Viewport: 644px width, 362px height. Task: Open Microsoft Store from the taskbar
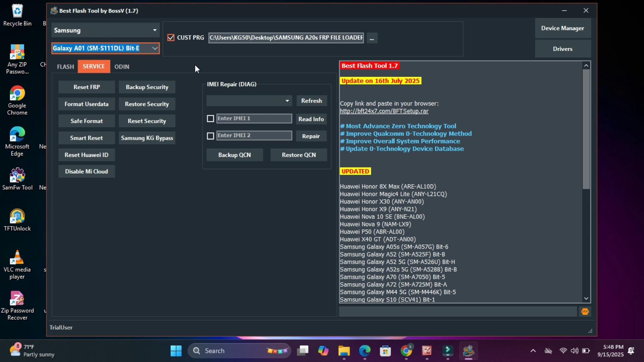385,351
